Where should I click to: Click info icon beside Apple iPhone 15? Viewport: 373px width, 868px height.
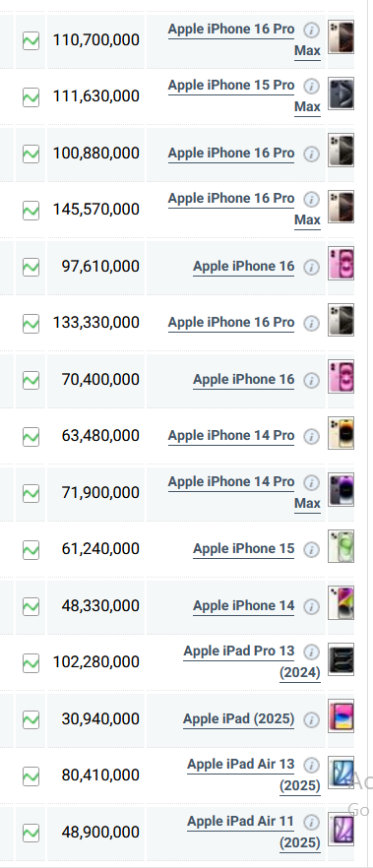(312, 550)
